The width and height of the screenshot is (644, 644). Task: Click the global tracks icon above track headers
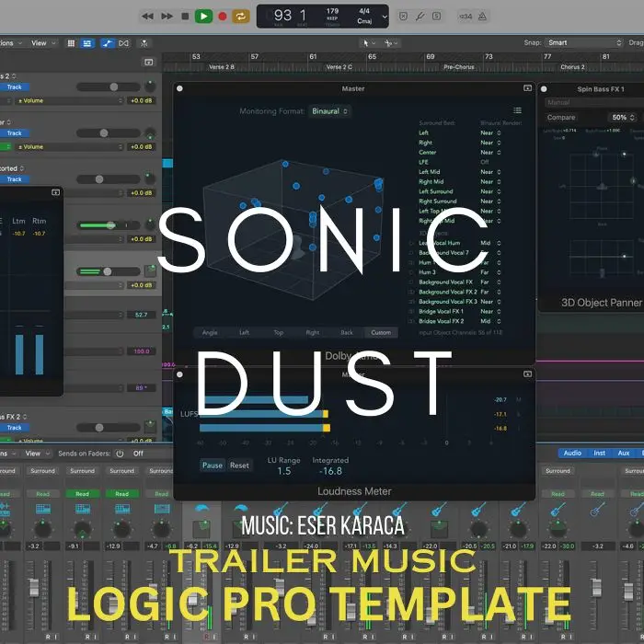click(149, 62)
